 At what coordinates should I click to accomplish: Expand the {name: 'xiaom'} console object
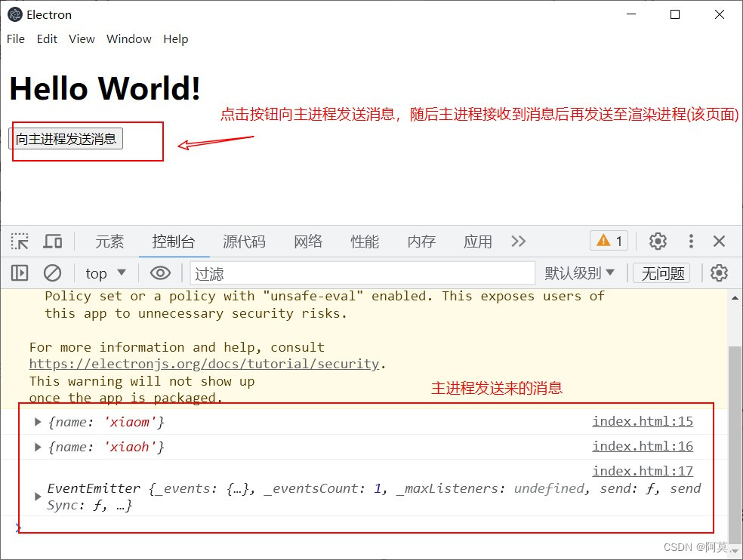(38, 422)
